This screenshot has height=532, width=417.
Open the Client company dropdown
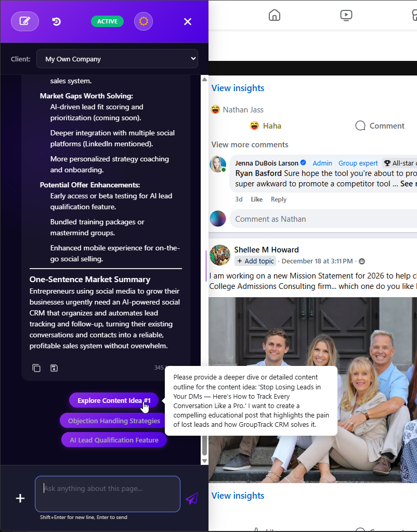click(117, 58)
